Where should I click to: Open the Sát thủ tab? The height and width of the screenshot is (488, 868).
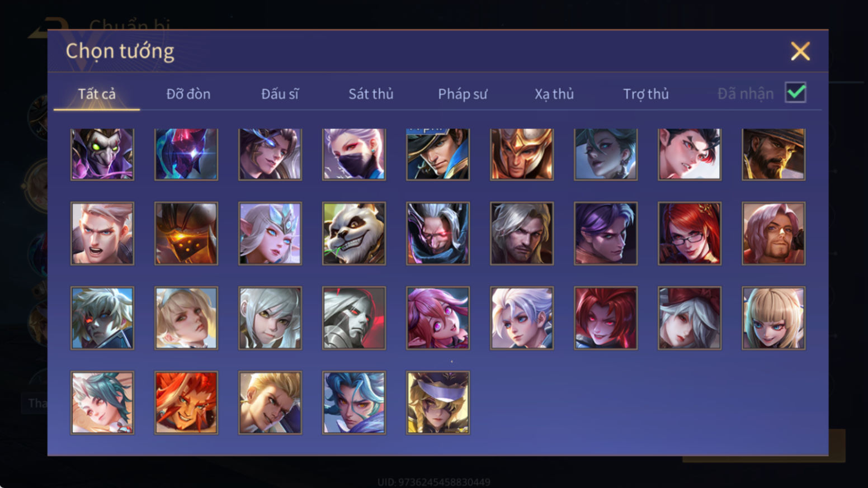click(371, 94)
